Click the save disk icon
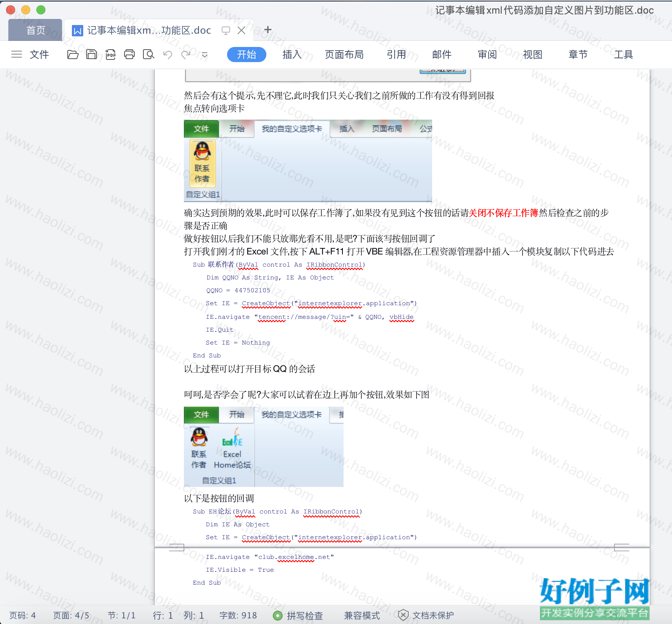The height and width of the screenshot is (624, 672). (92, 55)
